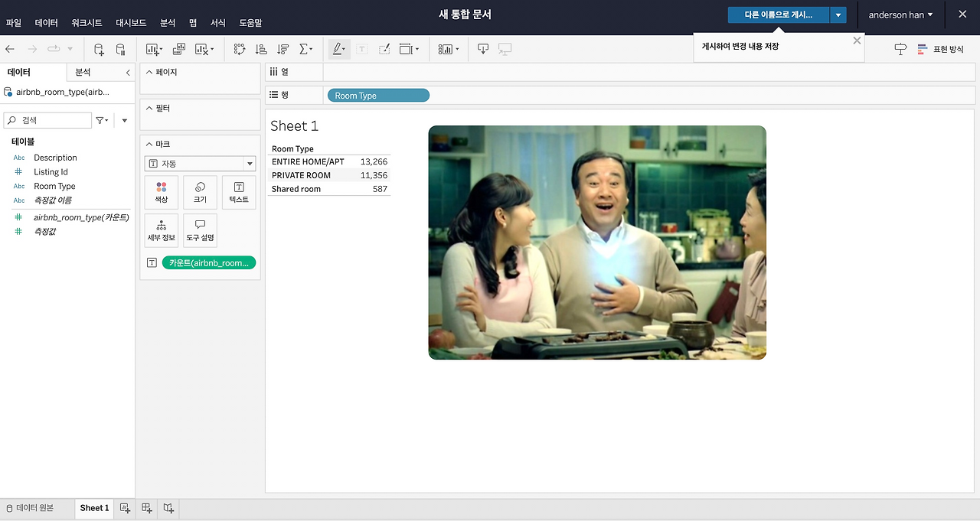Click the Pause Auto Updates icon

pyautogui.click(x=120, y=49)
